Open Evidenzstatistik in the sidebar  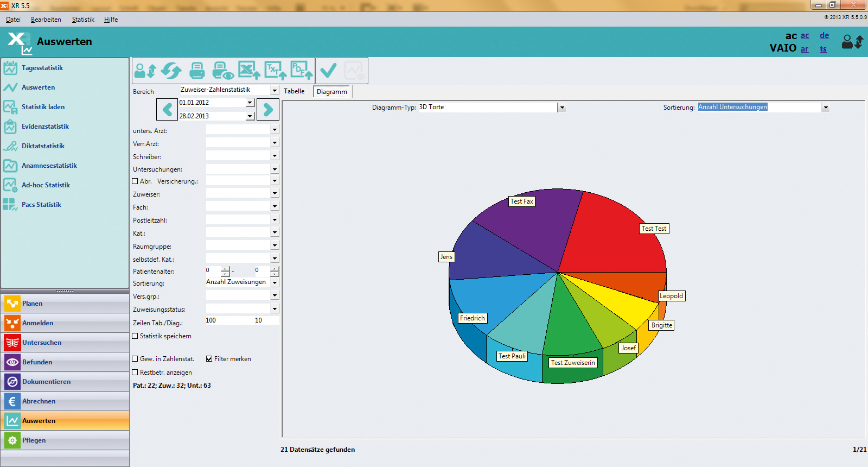[45, 127]
